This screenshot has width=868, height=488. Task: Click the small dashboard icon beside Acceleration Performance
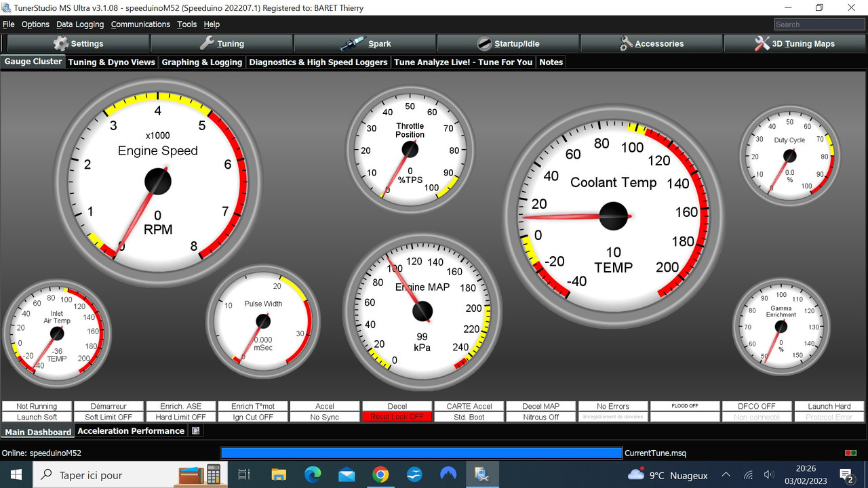coord(196,431)
